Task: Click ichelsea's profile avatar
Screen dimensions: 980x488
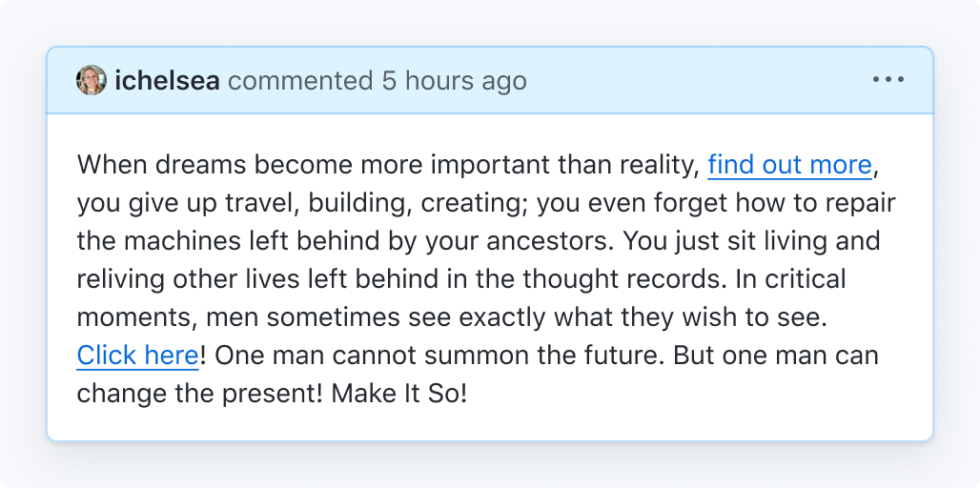Action: tap(92, 80)
